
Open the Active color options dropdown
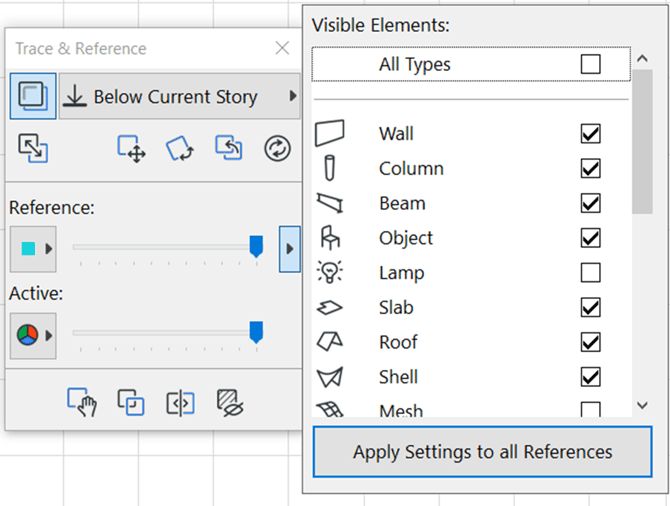pyautogui.click(x=33, y=335)
